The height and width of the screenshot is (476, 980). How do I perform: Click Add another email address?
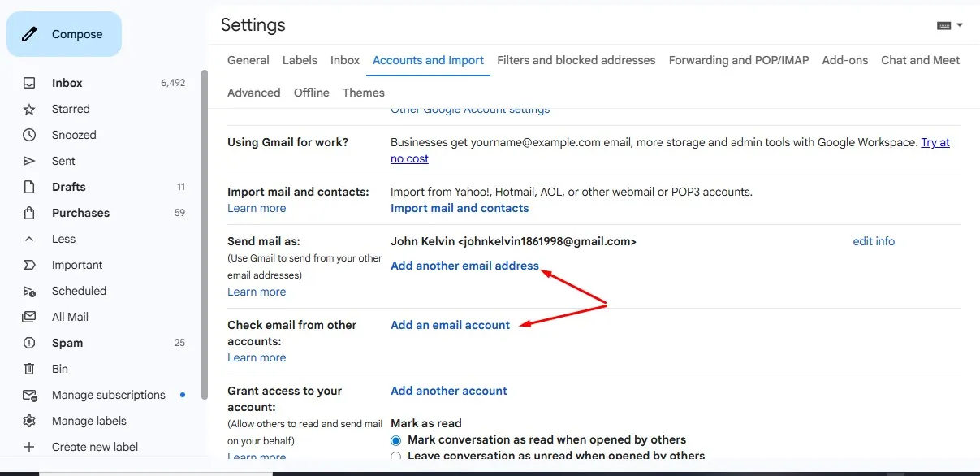464,266
